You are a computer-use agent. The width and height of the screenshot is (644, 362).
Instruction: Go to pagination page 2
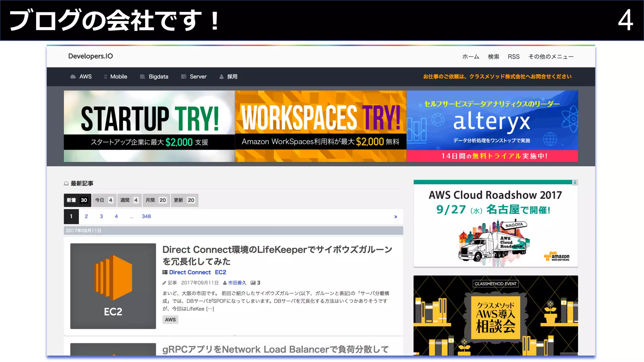(86, 217)
